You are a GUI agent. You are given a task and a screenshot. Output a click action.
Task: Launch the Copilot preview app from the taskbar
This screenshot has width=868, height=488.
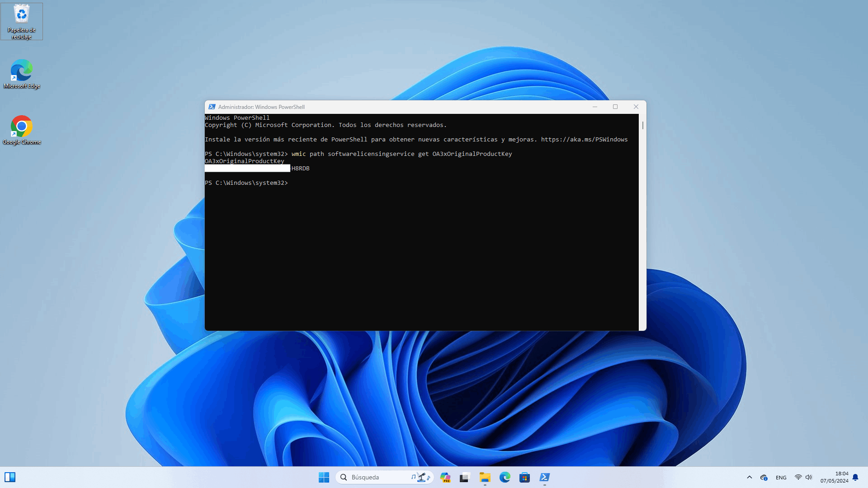tap(445, 477)
